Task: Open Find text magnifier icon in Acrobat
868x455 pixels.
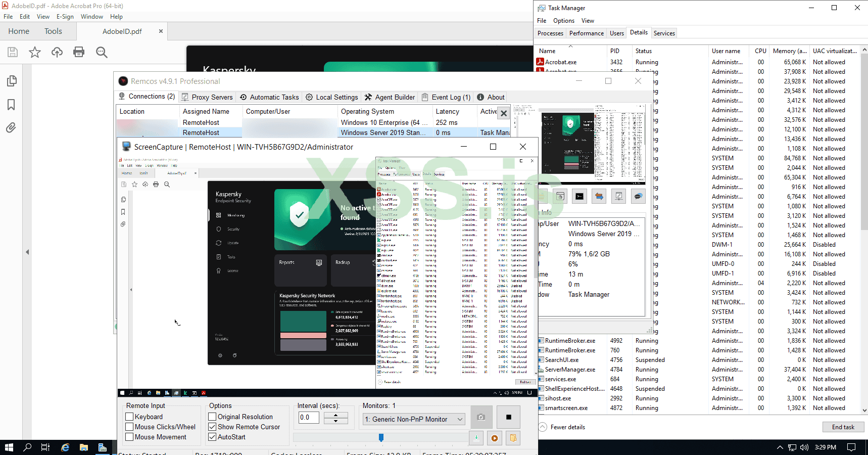Action: click(x=102, y=52)
